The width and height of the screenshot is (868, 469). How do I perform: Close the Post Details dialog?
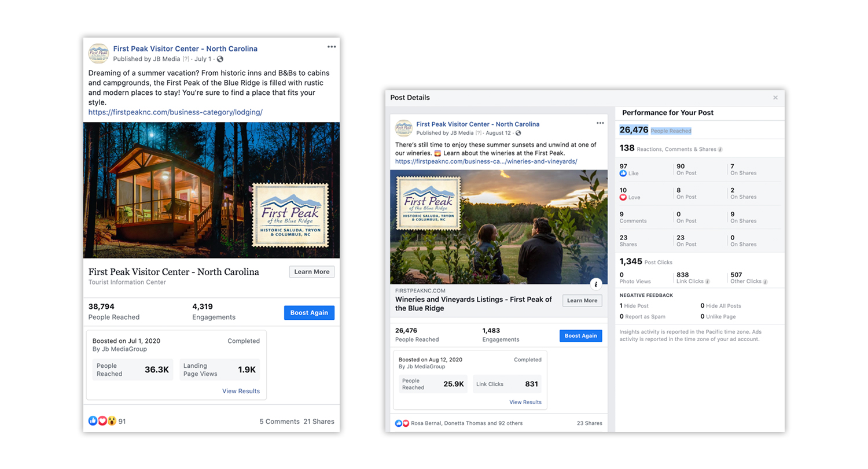[775, 98]
